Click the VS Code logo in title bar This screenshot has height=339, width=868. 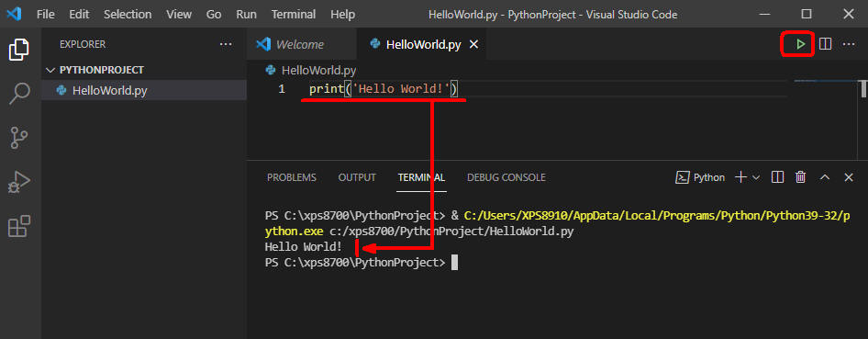tap(14, 14)
